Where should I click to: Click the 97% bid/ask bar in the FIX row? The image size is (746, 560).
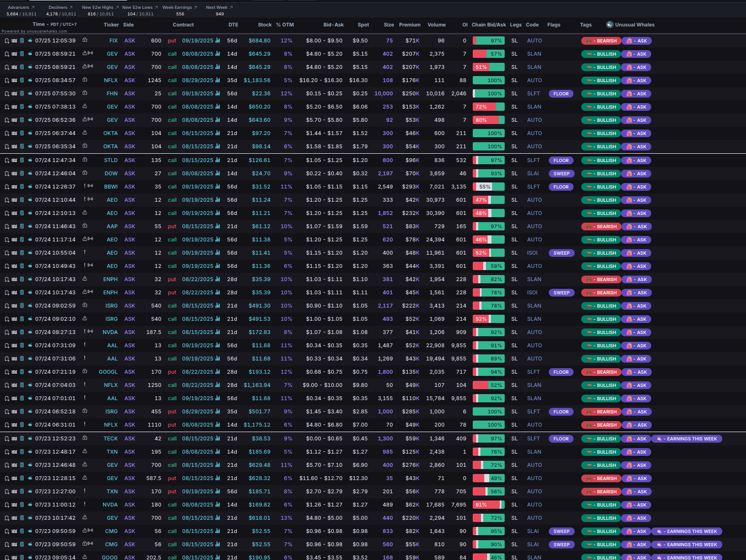[489, 41]
